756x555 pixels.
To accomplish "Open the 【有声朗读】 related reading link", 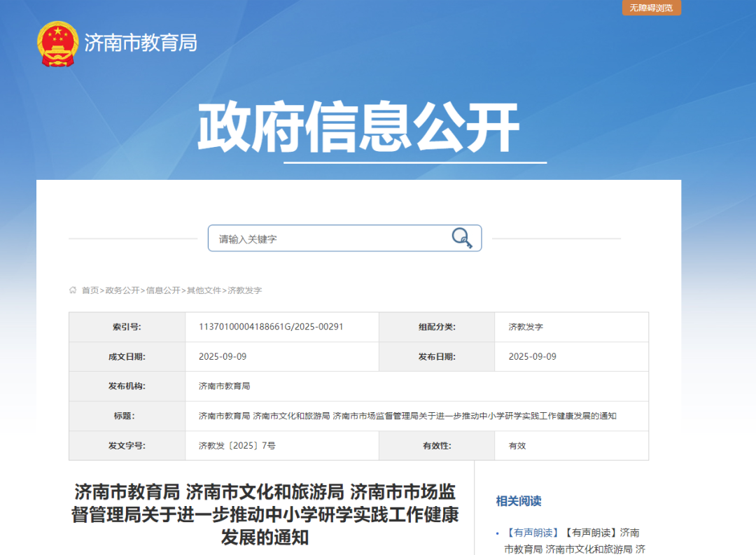I will [533, 533].
